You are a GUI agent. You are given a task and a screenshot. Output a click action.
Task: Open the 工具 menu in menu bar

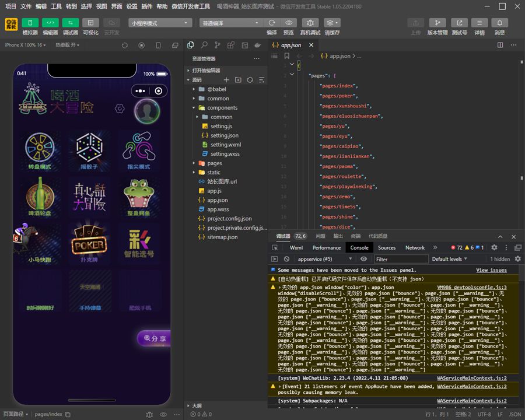coord(56,6)
